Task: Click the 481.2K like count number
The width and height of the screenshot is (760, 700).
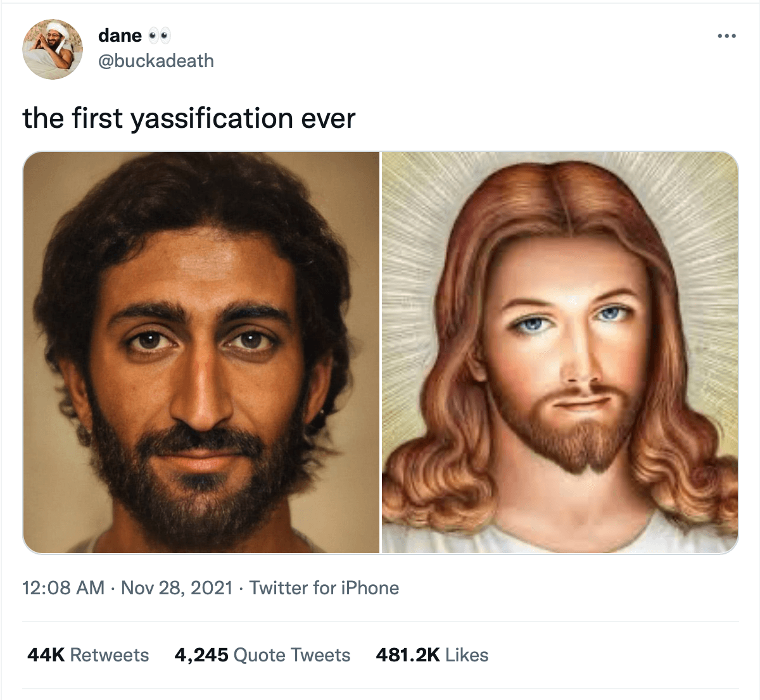Action: (x=408, y=655)
